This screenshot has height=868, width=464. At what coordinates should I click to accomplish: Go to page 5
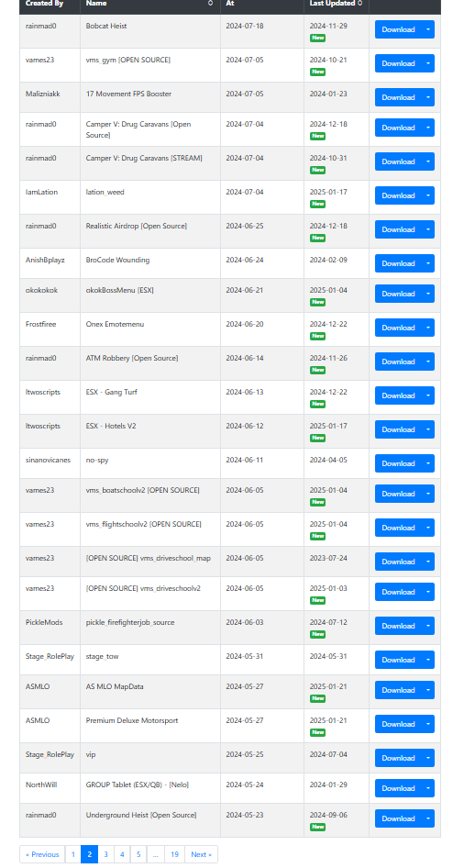click(x=138, y=854)
